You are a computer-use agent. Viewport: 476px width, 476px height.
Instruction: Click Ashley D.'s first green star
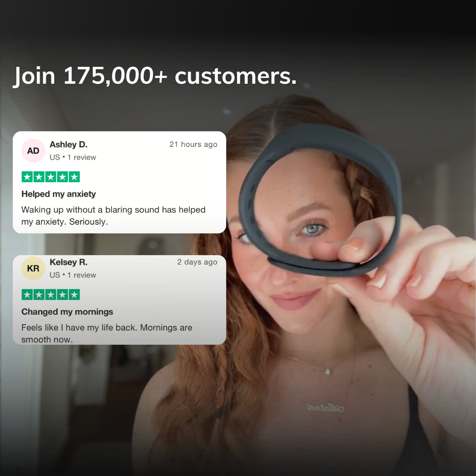(x=27, y=177)
